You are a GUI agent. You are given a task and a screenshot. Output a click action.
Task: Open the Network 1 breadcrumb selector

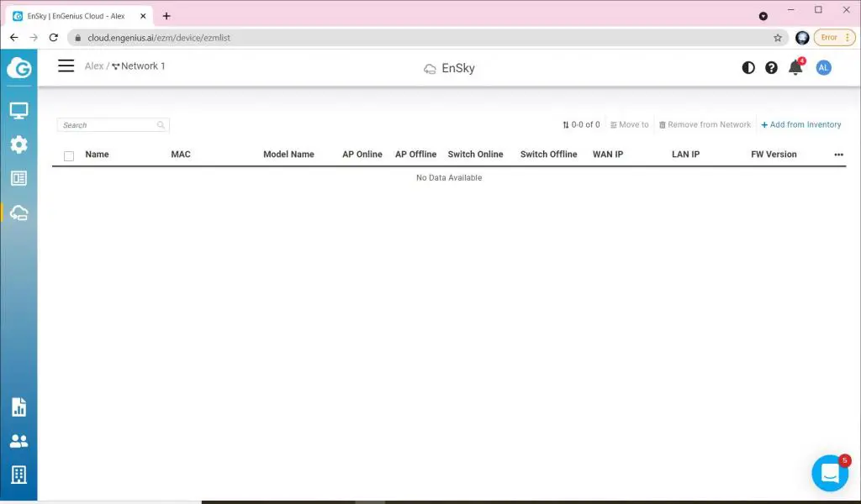pos(139,66)
